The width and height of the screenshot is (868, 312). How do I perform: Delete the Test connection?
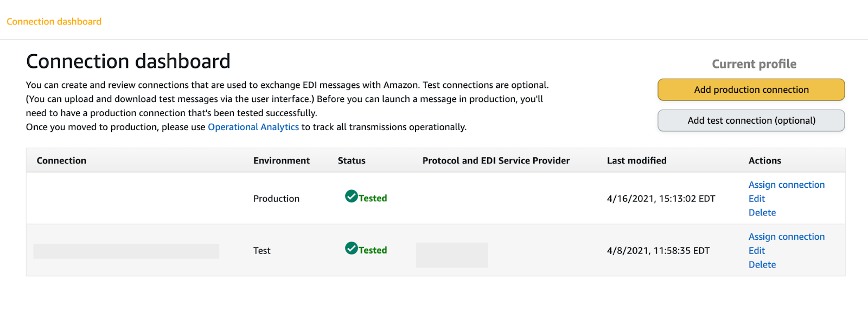pyautogui.click(x=762, y=265)
